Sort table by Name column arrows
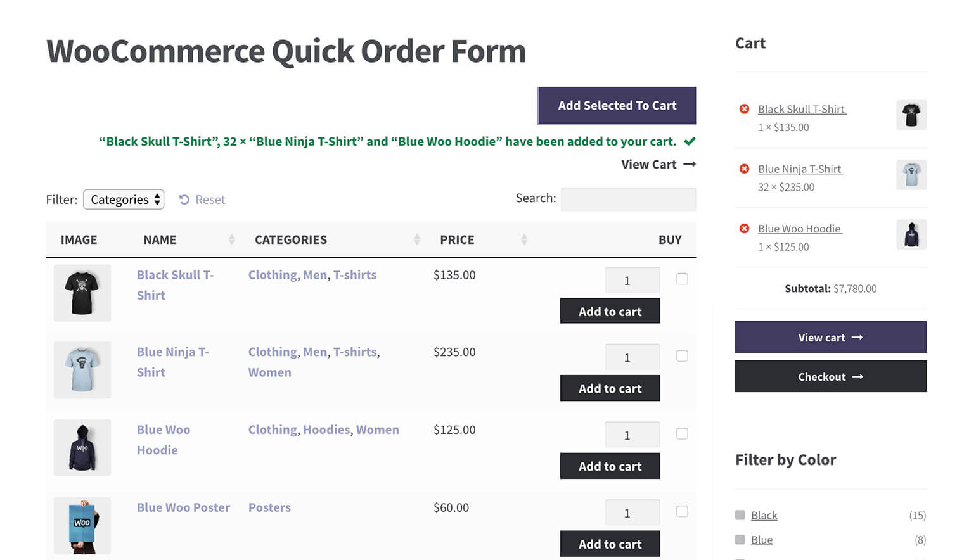Viewport: 976px width, 560px height. click(x=232, y=239)
